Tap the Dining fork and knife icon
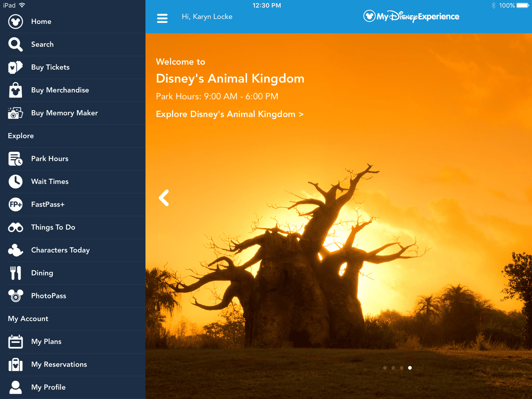Viewport: 532px width, 399px height. click(x=15, y=273)
